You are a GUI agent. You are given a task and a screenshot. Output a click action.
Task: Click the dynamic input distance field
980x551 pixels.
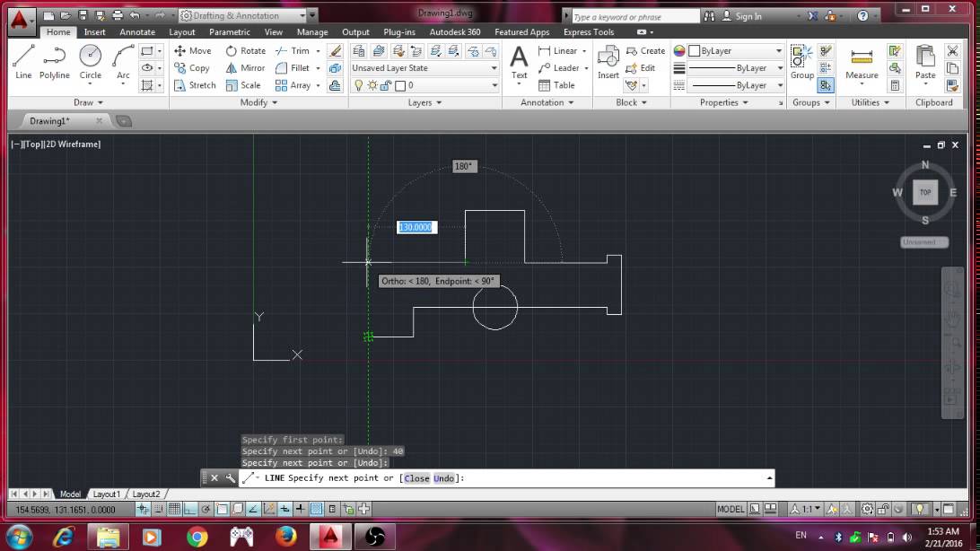point(417,227)
